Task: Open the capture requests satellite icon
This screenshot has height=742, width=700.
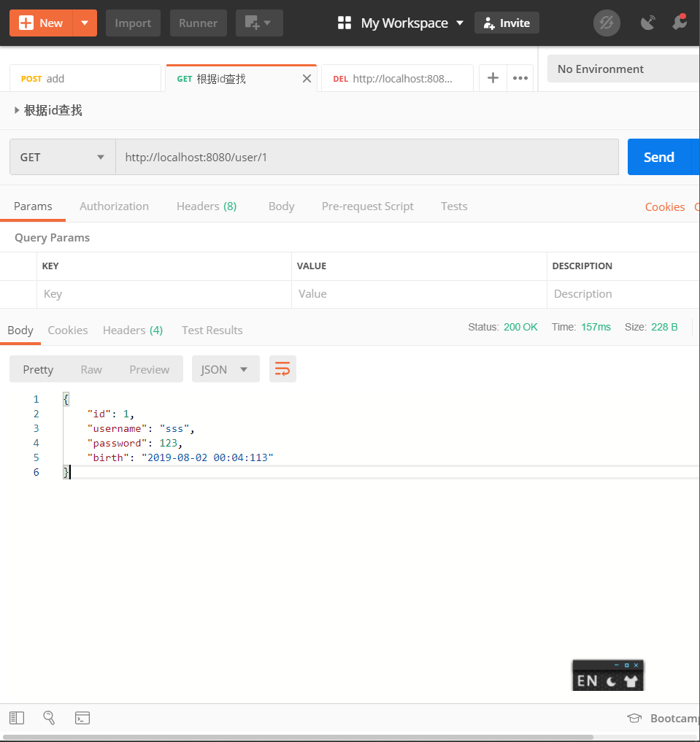Action: click(x=647, y=23)
